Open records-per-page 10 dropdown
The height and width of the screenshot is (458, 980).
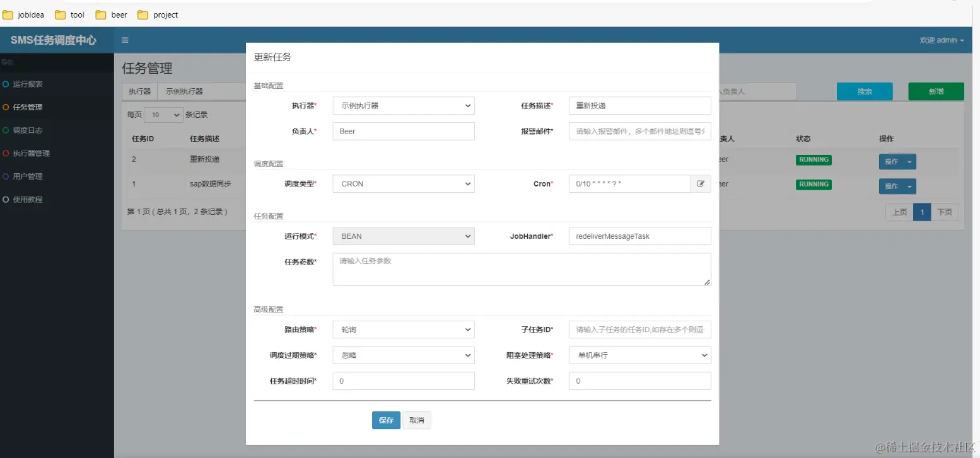[163, 115]
